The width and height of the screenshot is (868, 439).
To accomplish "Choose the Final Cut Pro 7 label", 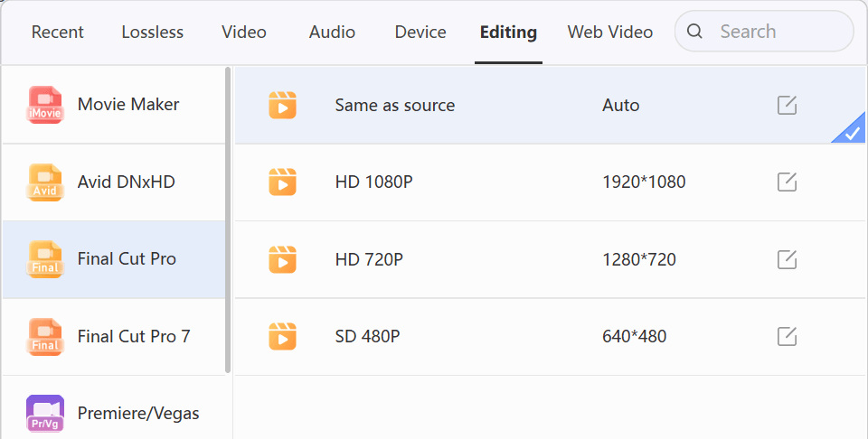I will tap(134, 336).
